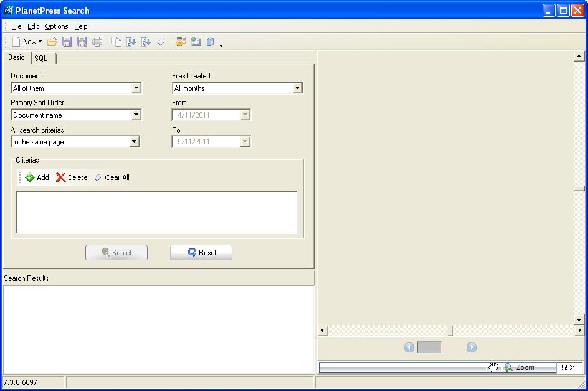Click Clear All criteria button
Image resolution: width=588 pixels, height=391 pixels.
(111, 177)
